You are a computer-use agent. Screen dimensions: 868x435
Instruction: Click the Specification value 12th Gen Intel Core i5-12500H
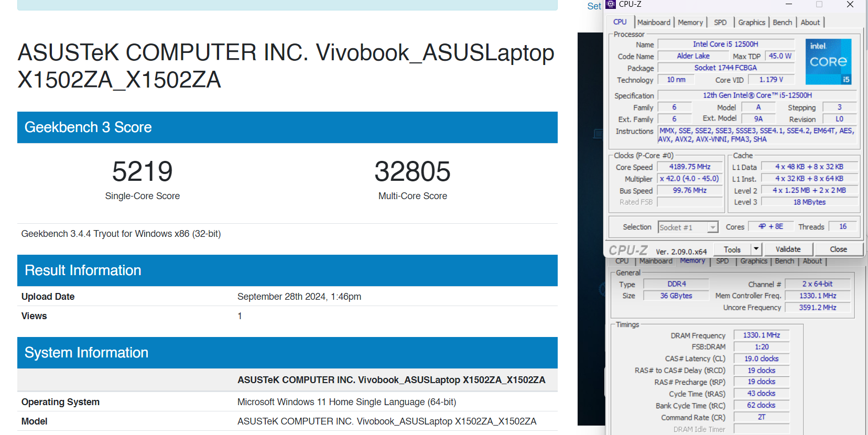[757, 95]
